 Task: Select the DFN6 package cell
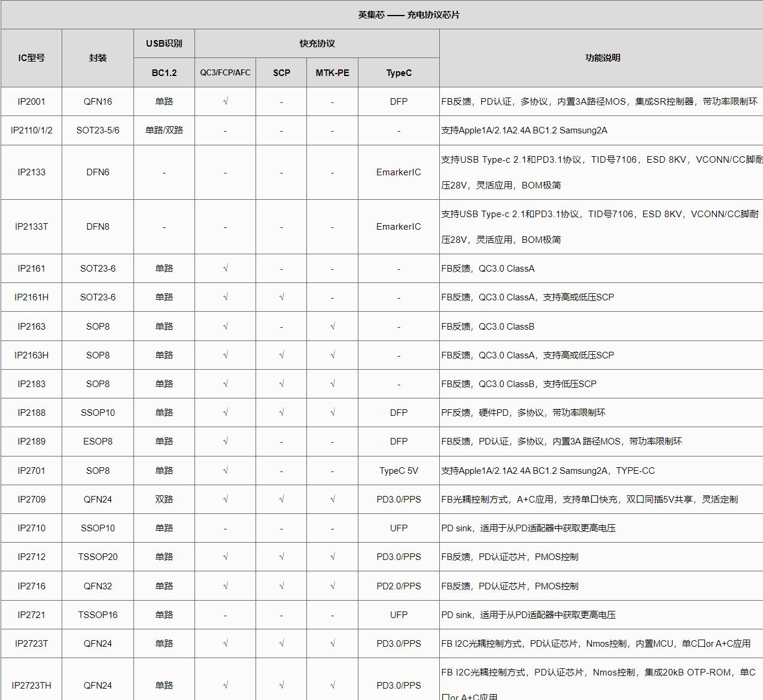pyautogui.click(x=98, y=172)
